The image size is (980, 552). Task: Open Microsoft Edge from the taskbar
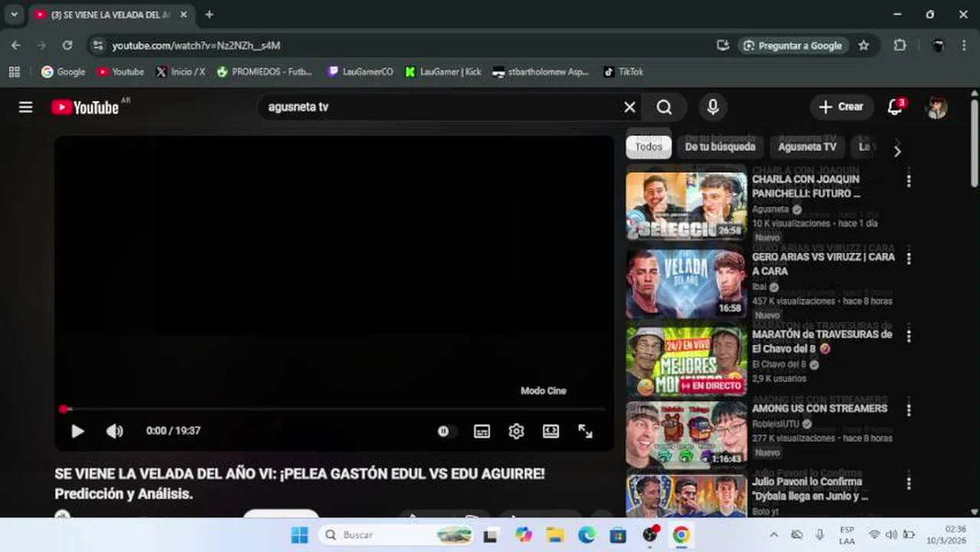click(587, 535)
